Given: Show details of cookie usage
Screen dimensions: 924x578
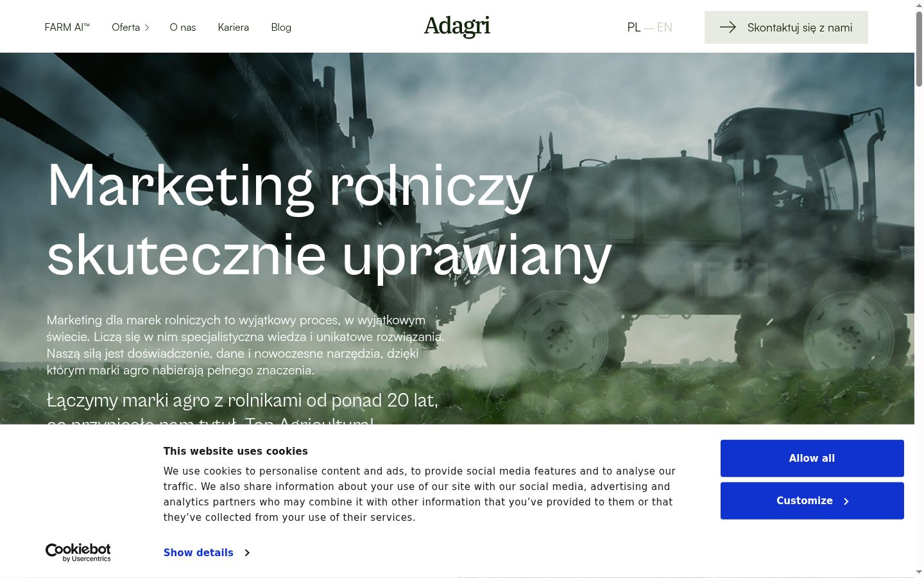Looking at the screenshot, I should coord(206,552).
